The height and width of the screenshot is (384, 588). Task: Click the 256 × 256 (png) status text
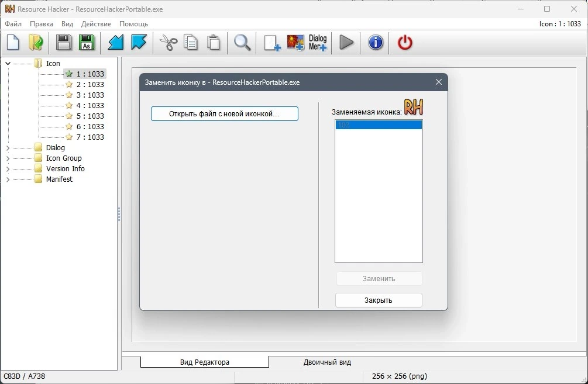pyautogui.click(x=400, y=376)
